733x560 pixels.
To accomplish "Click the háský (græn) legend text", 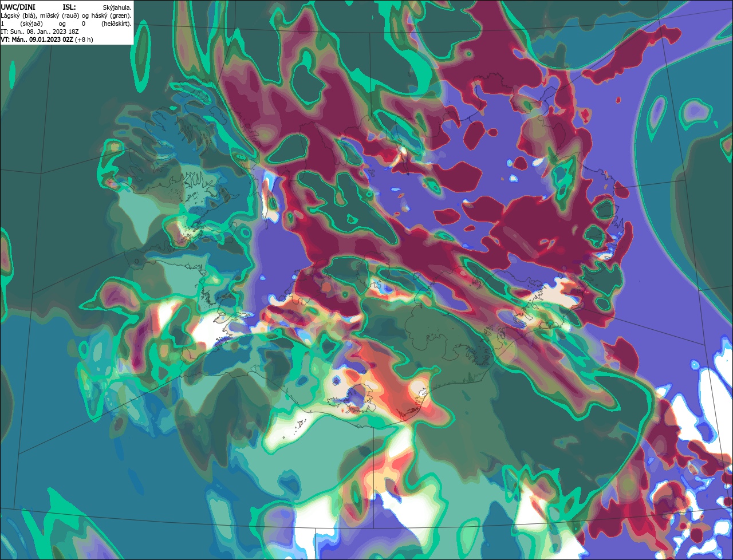I will pyautogui.click(x=111, y=15).
